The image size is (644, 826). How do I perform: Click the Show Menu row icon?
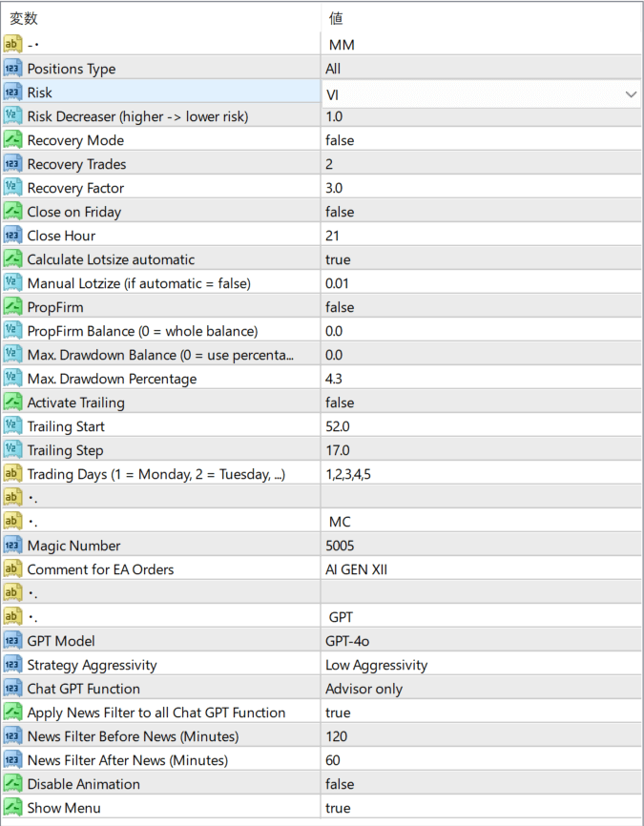coord(12,808)
